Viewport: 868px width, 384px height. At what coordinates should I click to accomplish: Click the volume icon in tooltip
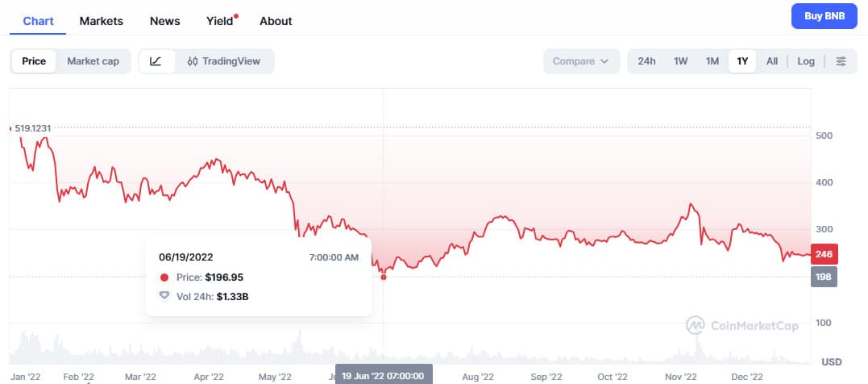click(164, 296)
